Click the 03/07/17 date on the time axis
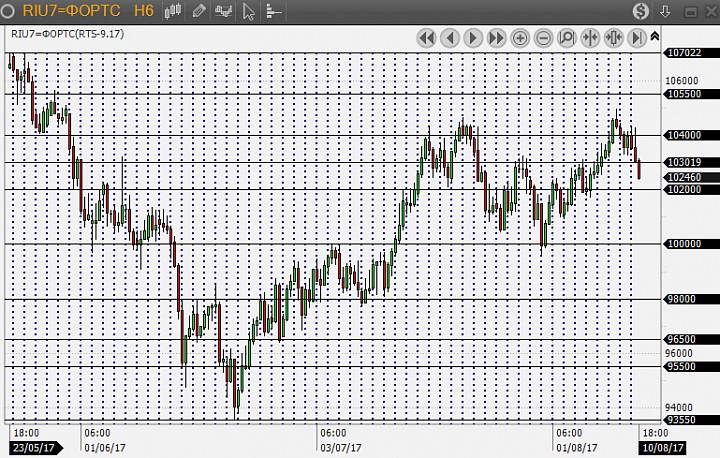This screenshot has width=720, height=458. point(341,447)
